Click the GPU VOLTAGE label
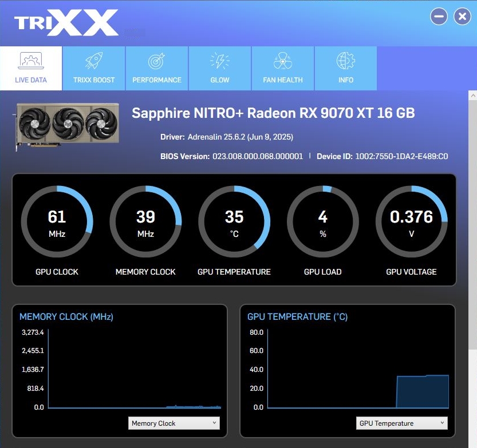 (x=411, y=272)
